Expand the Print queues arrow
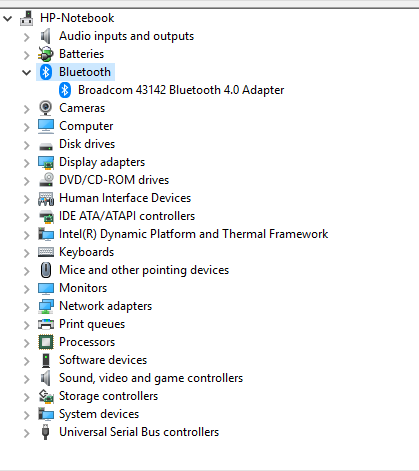Screen dimensions: 419x471 [27, 325]
